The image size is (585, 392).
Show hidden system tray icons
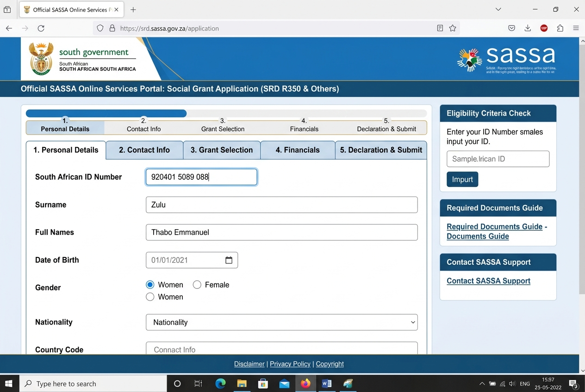482,384
